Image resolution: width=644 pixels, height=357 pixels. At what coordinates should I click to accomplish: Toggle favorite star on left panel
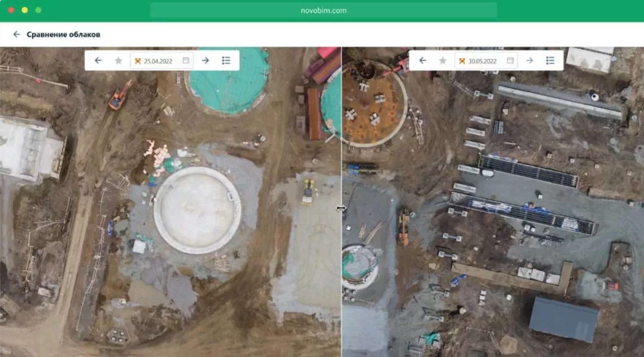(119, 60)
